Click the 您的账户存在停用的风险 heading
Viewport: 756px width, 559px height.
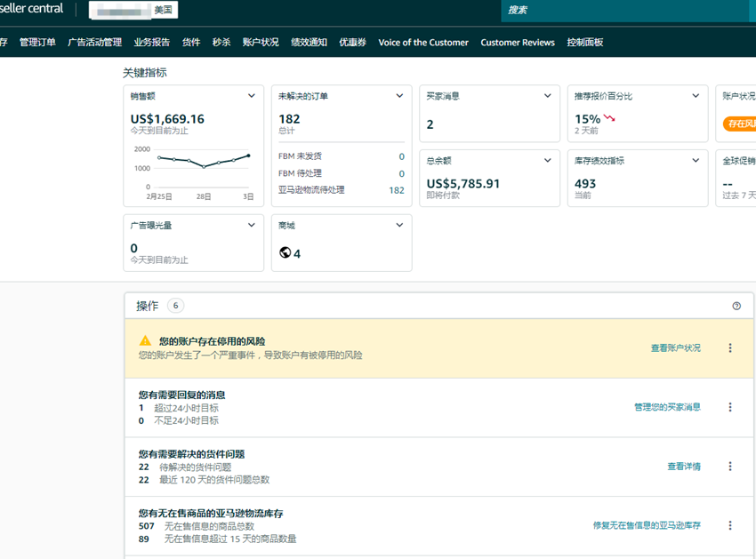click(213, 341)
